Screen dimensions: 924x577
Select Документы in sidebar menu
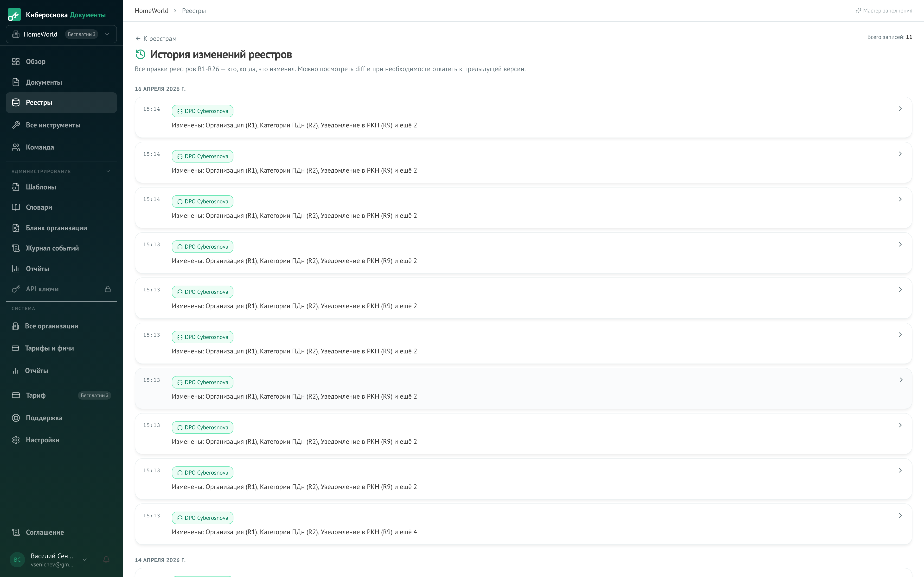(44, 82)
